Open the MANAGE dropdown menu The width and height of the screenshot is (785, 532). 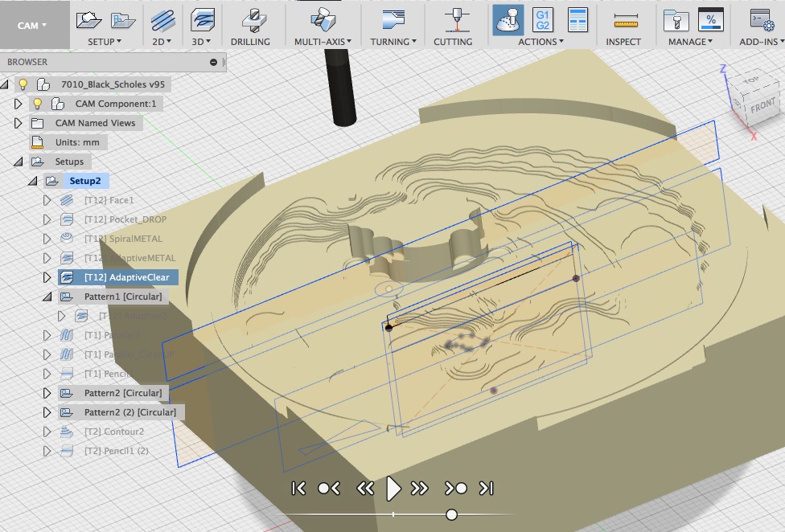[x=690, y=42]
